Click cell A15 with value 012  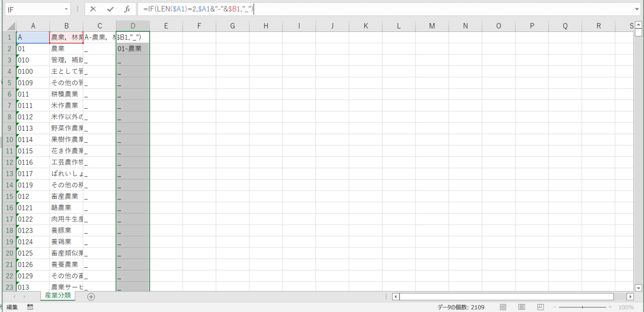(x=33, y=196)
